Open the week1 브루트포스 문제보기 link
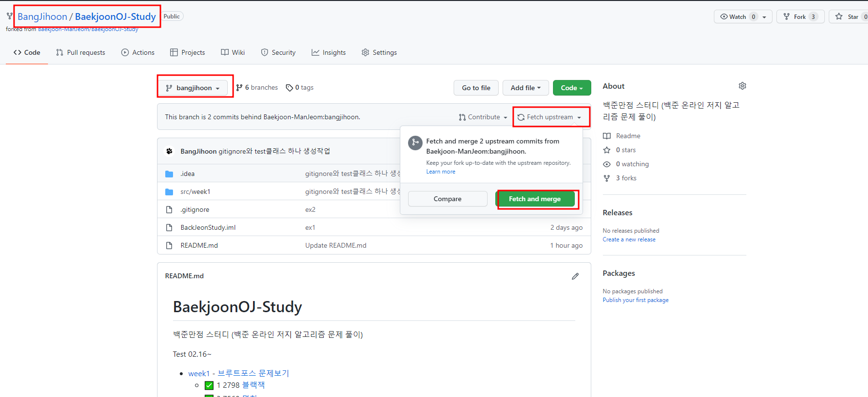868x397 pixels. (238, 373)
